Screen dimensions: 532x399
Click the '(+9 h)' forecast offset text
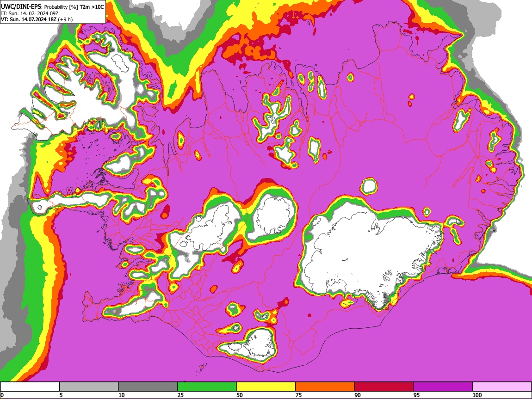[x=65, y=19]
